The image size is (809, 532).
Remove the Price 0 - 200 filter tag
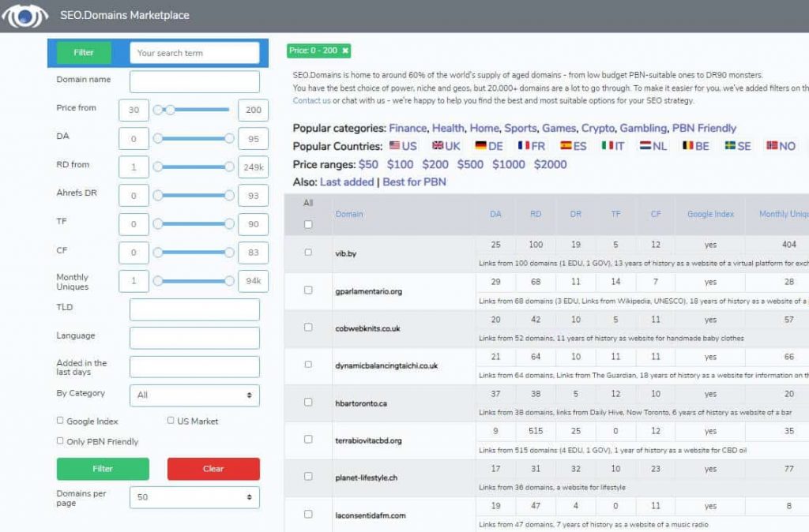click(x=345, y=51)
